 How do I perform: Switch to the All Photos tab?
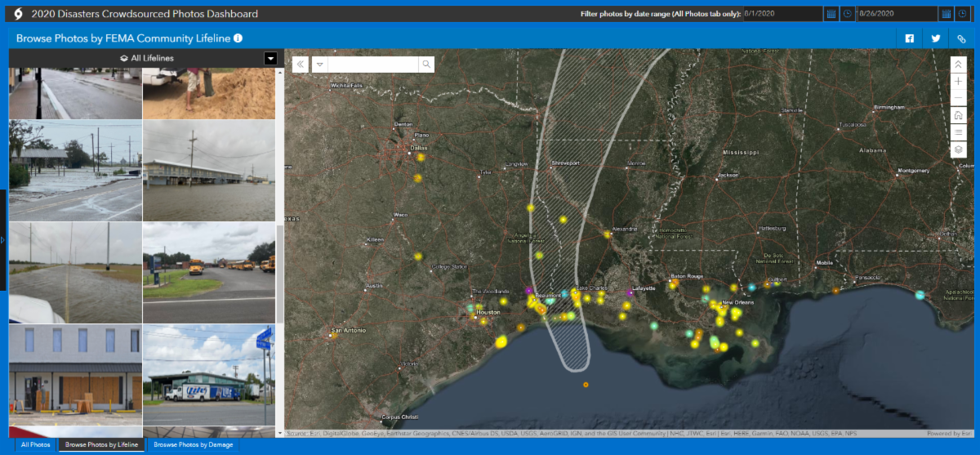click(35, 445)
